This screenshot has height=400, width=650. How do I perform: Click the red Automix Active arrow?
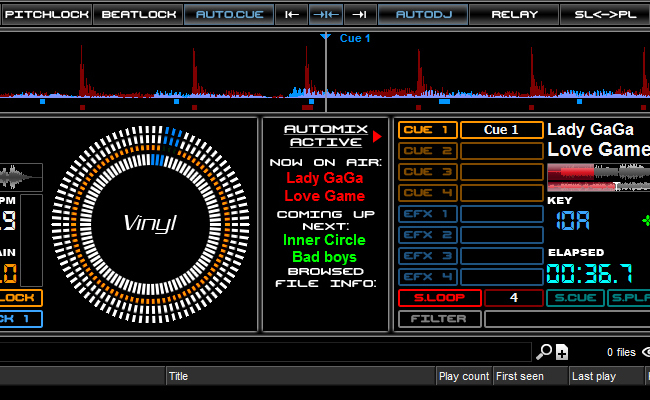click(377, 136)
